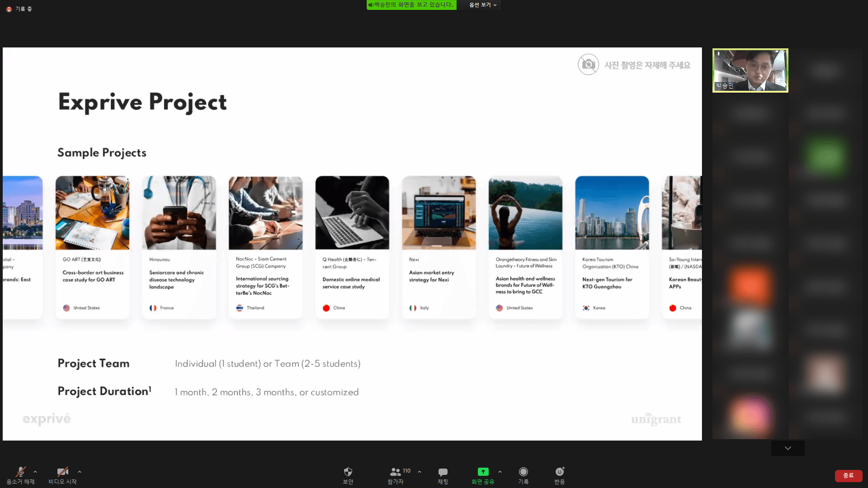Click the red End meeting button
The height and width of the screenshot is (488, 868).
tap(849, 475)
